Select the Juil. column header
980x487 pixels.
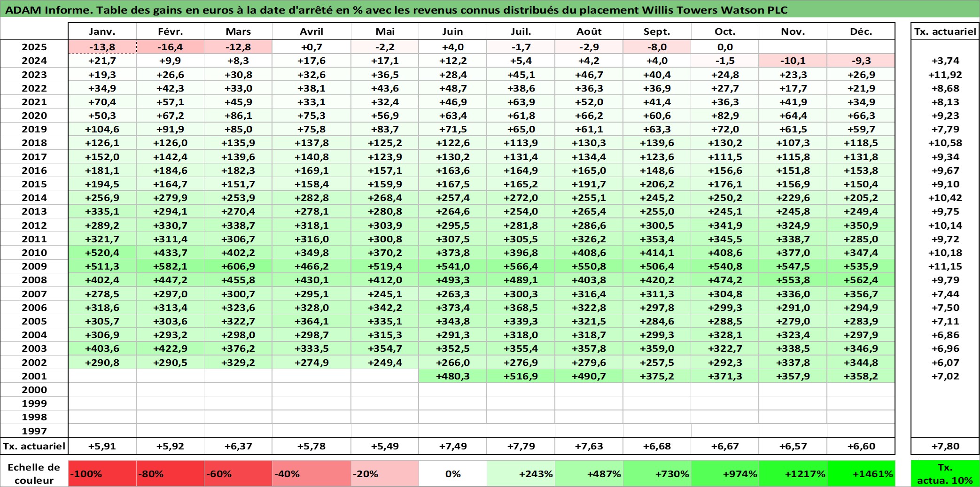(521, 31)
